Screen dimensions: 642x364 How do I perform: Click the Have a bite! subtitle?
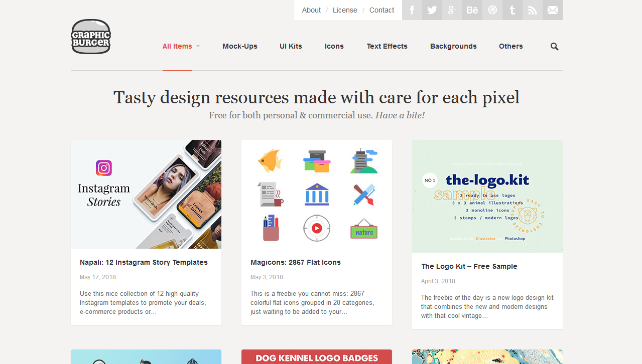[400, 115]
